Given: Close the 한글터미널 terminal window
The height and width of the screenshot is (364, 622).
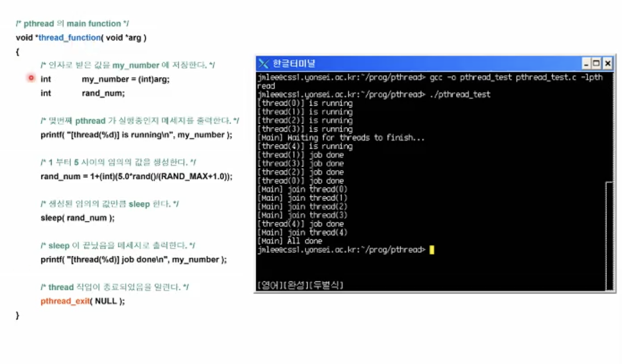Looking at the screenshot, I should coord(608,64).
